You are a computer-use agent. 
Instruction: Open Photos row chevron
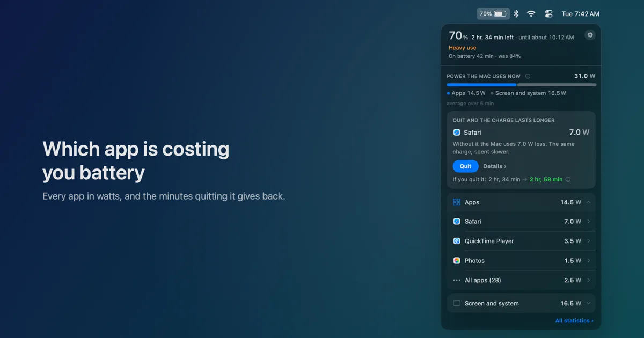(589, 261)
